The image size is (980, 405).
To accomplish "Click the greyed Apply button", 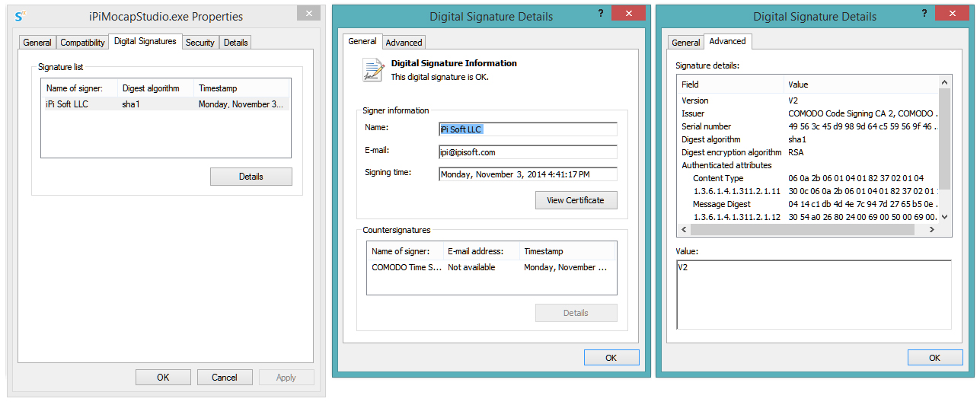I will click(286, 378).
